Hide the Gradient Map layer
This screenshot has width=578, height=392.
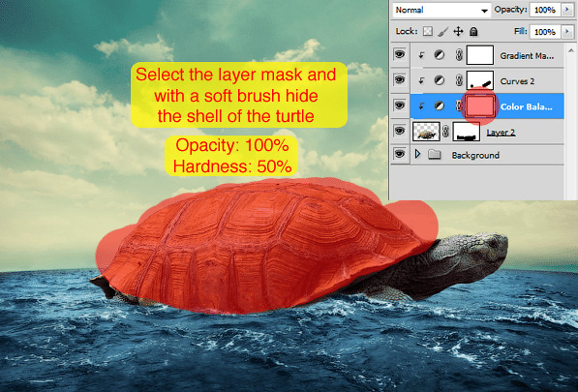pyautogui.click(x=400, y=55)
